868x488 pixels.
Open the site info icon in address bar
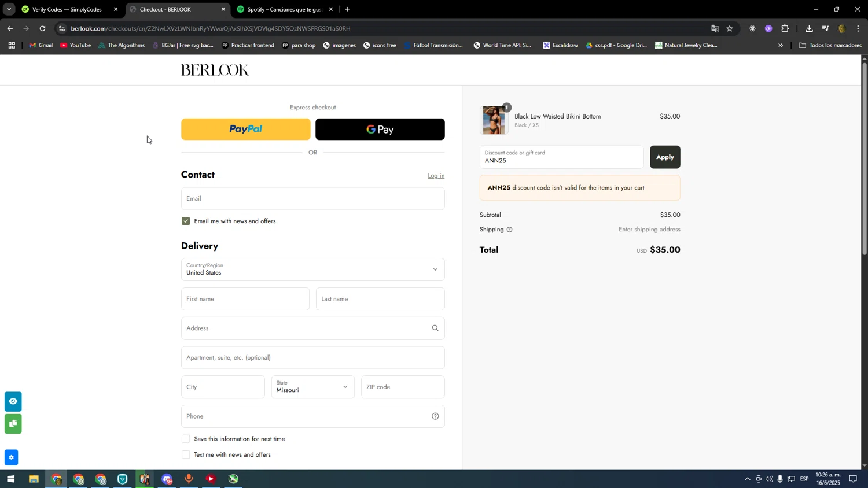(x=62, y=28)
